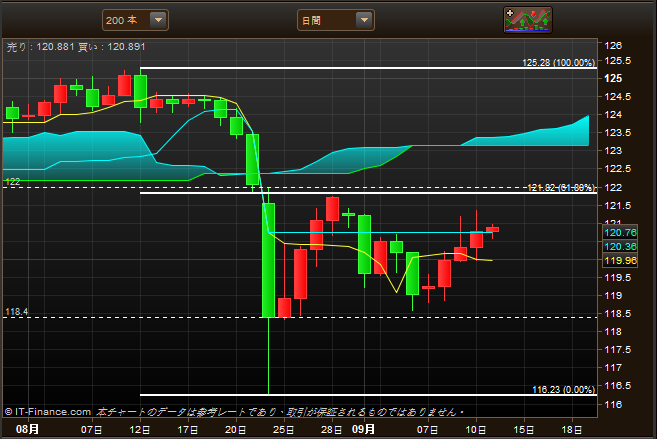This screenshot has width=657, height=439.
Task: Click the 123.5 price axis label
Action: click(x=618, y=132)
